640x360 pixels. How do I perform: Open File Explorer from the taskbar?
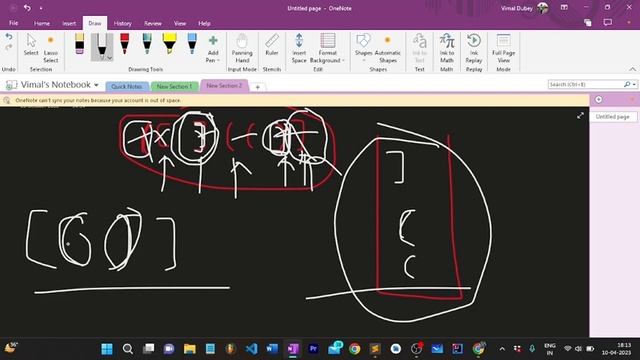coord(189,349)
